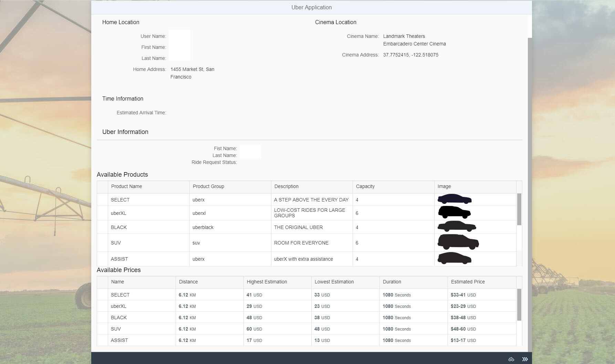
Task: Click the BLACK sedan image
Action: pos(456,227)
